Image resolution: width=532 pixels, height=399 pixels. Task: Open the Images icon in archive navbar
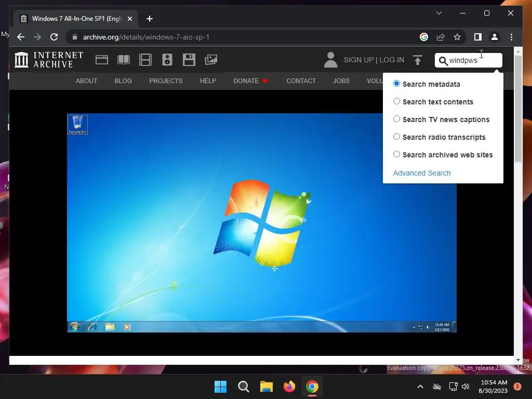coord(211,60)
